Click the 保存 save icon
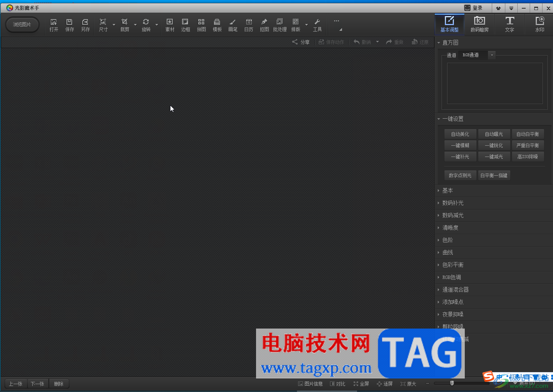Image resolution: width=553 pixels, height=392 pixels. pos(69,25)
